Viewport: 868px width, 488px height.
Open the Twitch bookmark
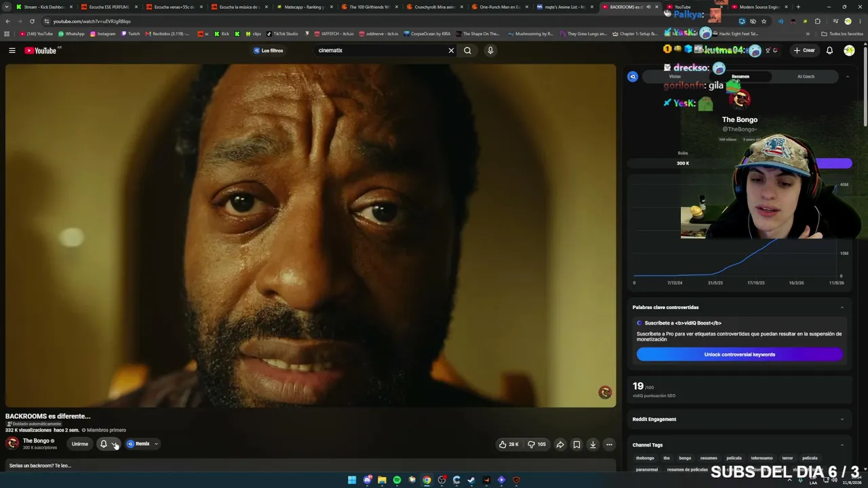tap(130, 34)
